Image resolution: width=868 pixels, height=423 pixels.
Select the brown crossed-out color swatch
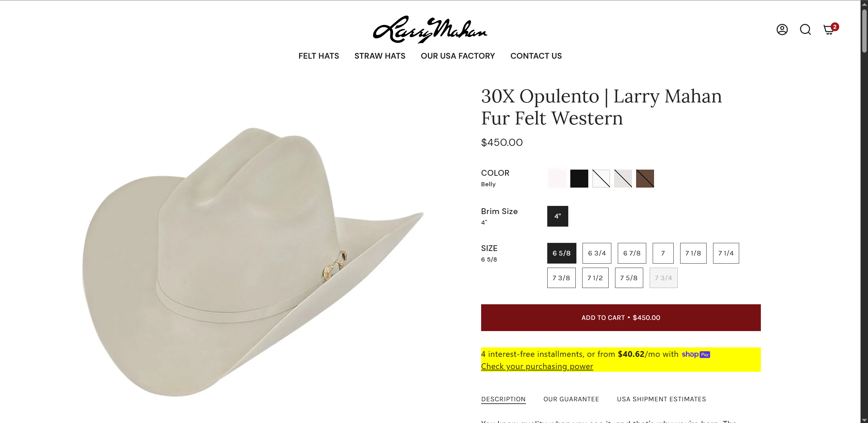coord(645,178)
